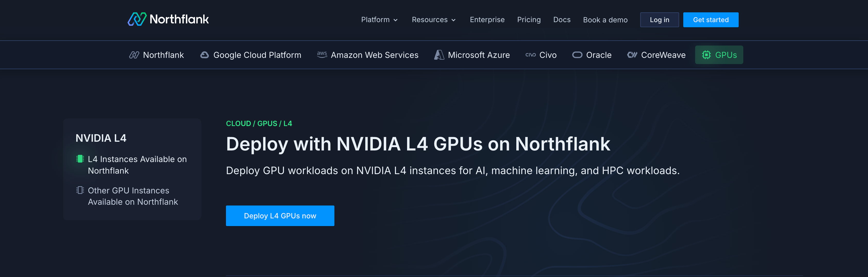The height and width of the screenshot is (277, 868).
Task: Click the Get started button
Action: tap(711, 20)
